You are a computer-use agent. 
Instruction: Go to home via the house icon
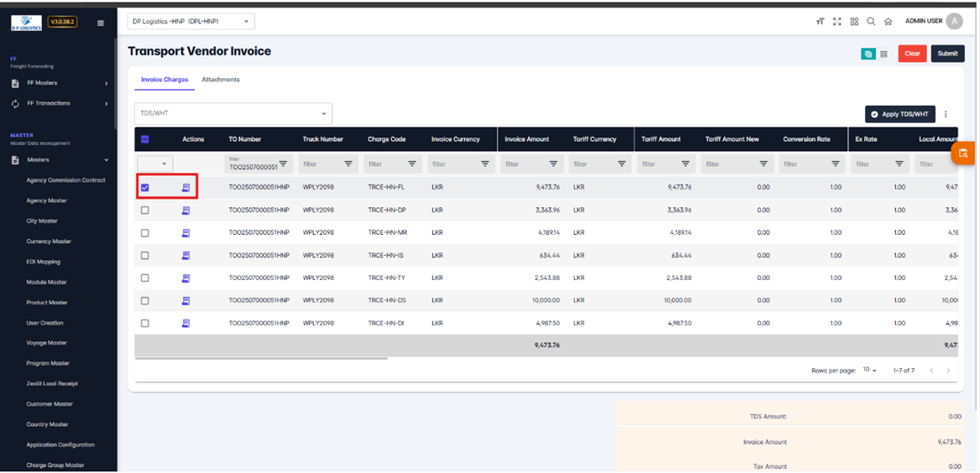888,22
